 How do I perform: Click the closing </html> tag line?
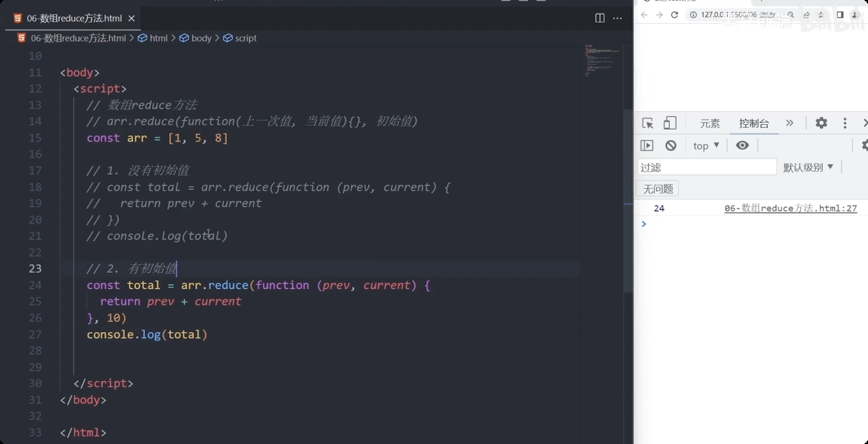point(83,432)
